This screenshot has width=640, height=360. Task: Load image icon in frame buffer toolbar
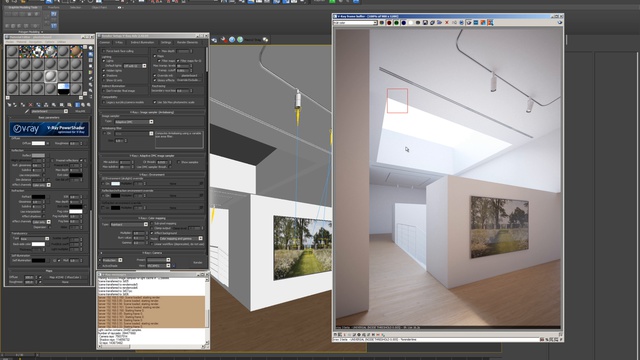(439, 23)
